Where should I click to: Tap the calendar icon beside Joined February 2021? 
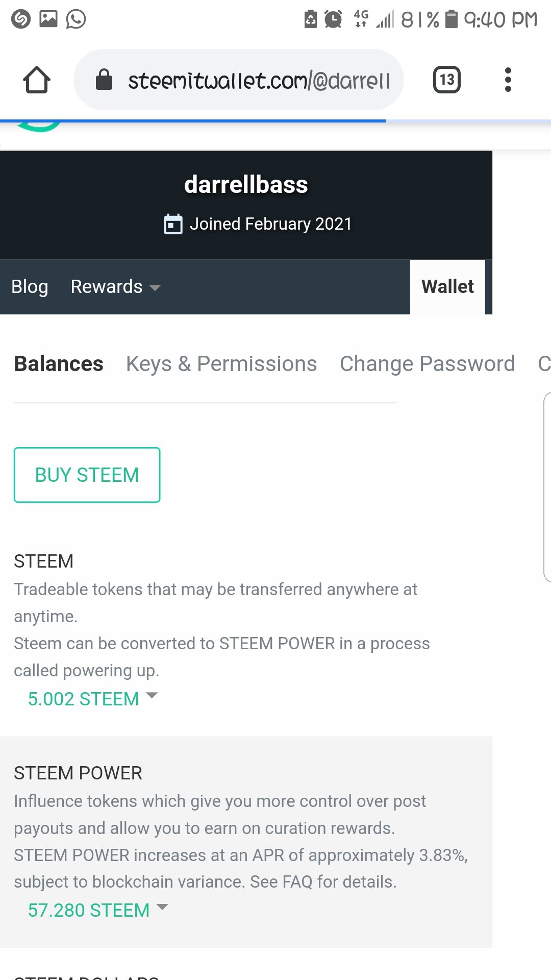point(173,224)
